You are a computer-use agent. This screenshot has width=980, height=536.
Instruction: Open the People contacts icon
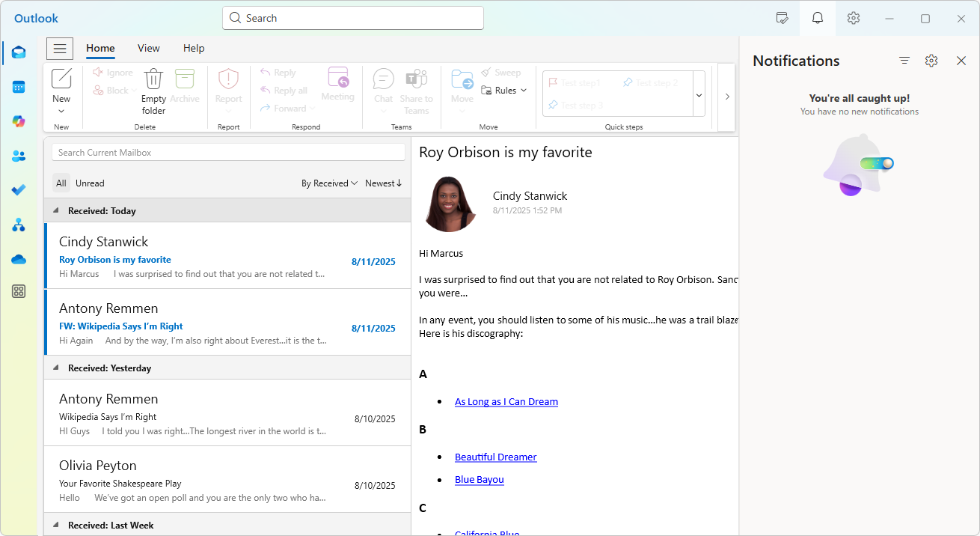pyautogui.click(x=19, y=156)
